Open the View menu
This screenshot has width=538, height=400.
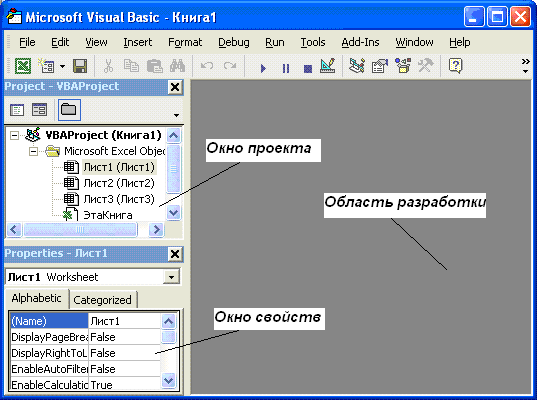tap(96, 42)
